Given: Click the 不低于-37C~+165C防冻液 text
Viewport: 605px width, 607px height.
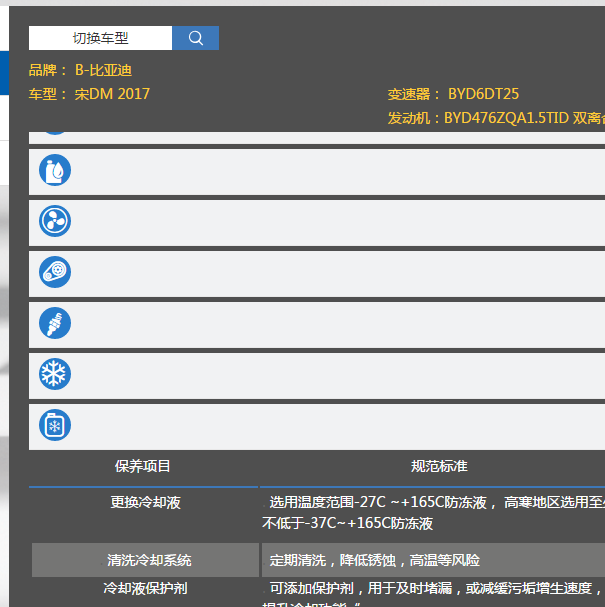Looking at the screenshot, I should coord(347,523).
